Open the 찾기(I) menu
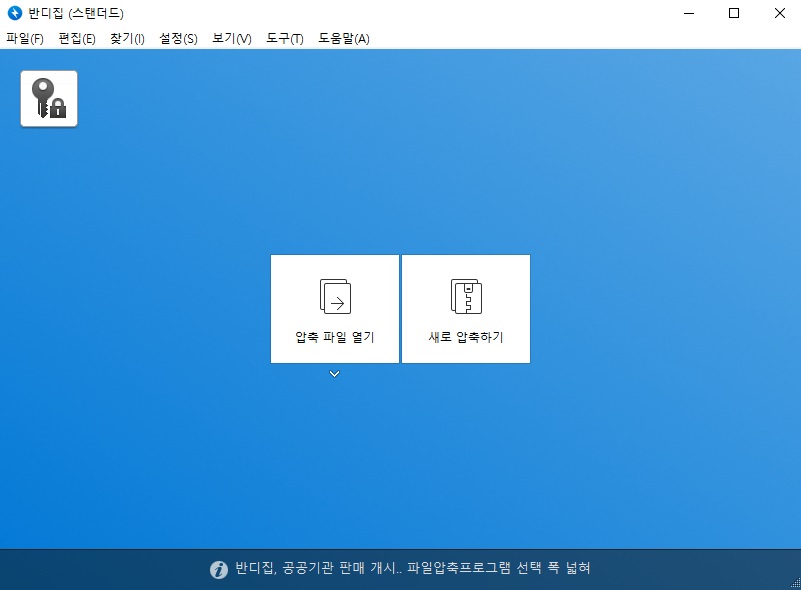Screen dimensions: 801x590 tap(125, 38)
